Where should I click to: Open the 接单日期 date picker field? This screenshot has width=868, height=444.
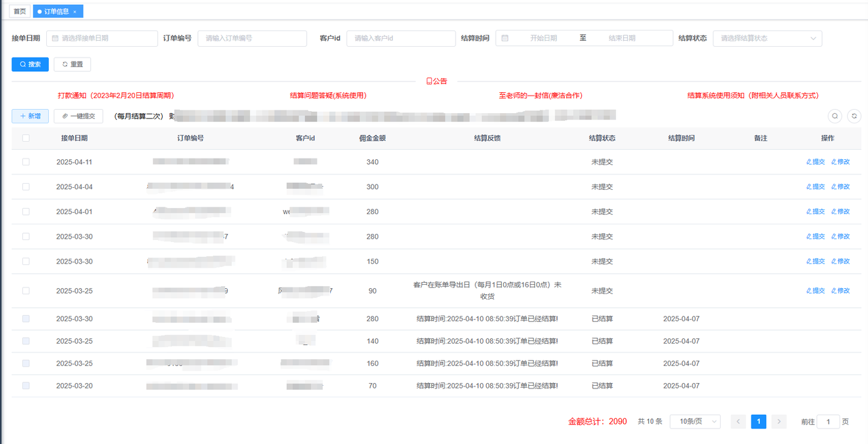(x=102, y=39)
